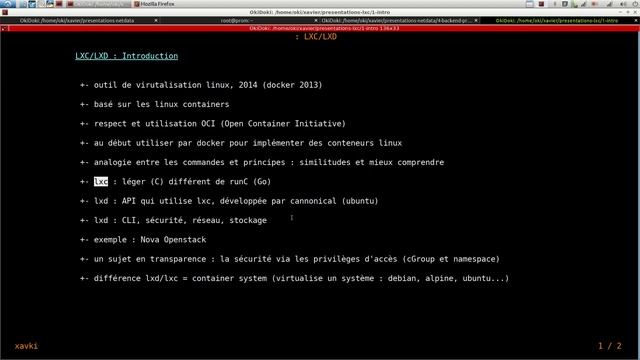640x360 pixels.
Task: Click the volume speaker icon in tray
Action: click(623, 4)
